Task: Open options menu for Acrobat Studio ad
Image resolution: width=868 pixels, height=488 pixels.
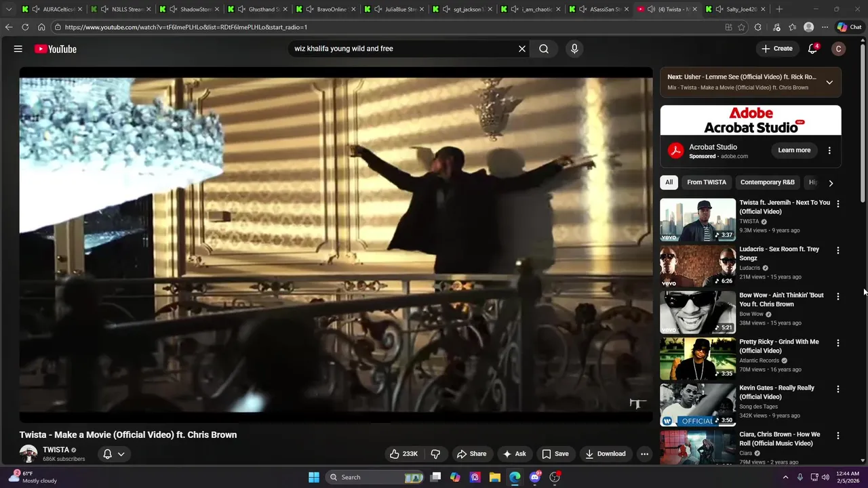Action: [x=829, y=150]
